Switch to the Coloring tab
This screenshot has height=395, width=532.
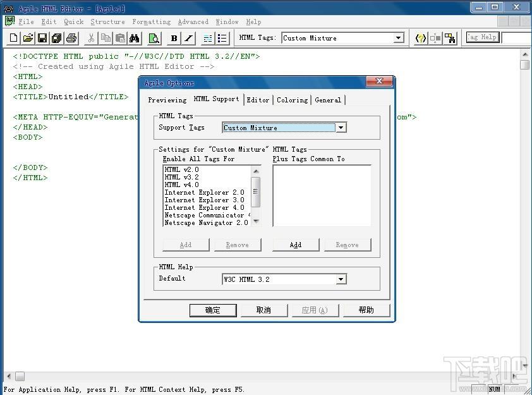pyautogui.click(x=292, y=100)
